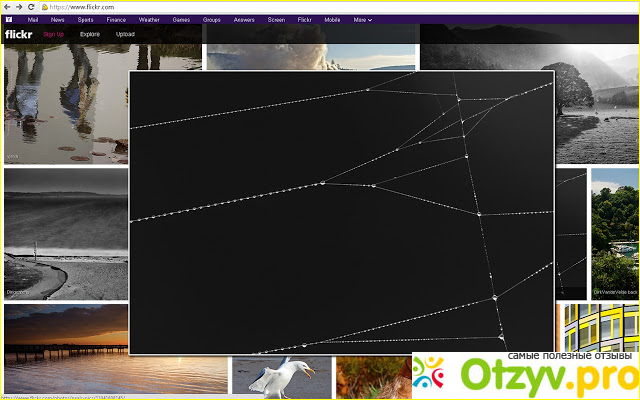Expand the More dropdown in the Yahoo bar

tap(362, 19)
